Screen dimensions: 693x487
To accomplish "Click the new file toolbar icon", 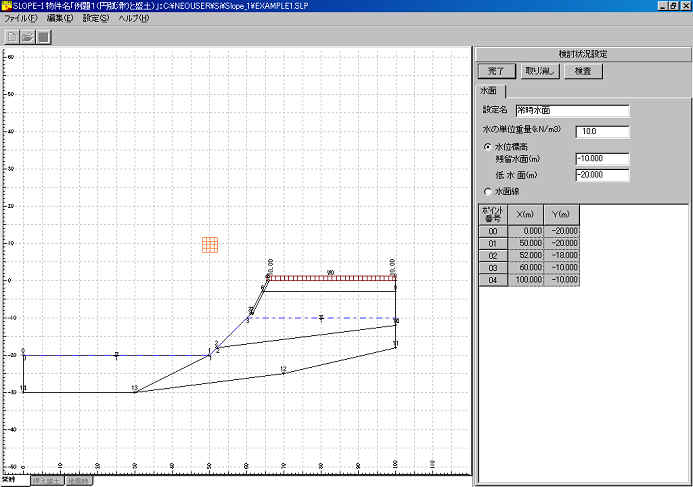I will (x=12, y=37).
